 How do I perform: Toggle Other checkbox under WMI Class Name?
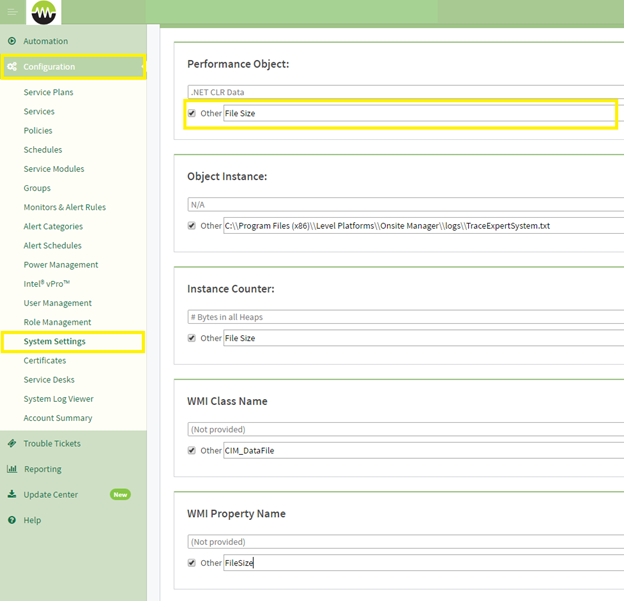click(192, 450)
